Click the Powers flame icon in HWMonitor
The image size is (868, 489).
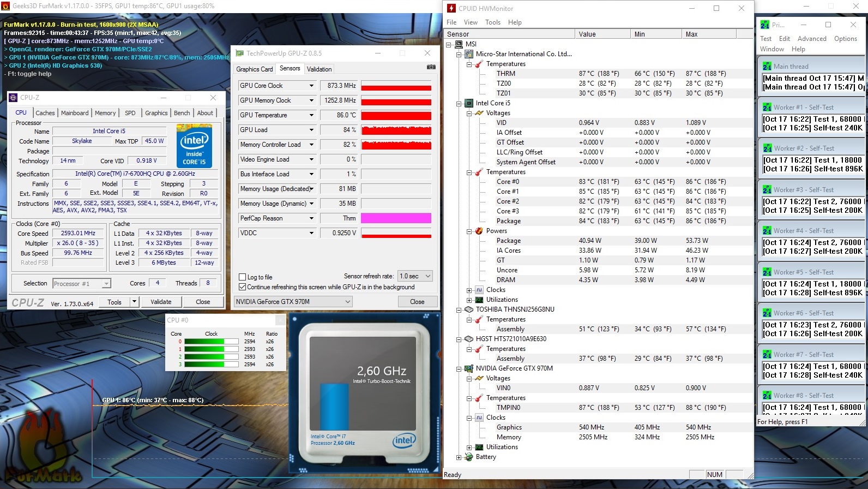click(x=479, y=231)
